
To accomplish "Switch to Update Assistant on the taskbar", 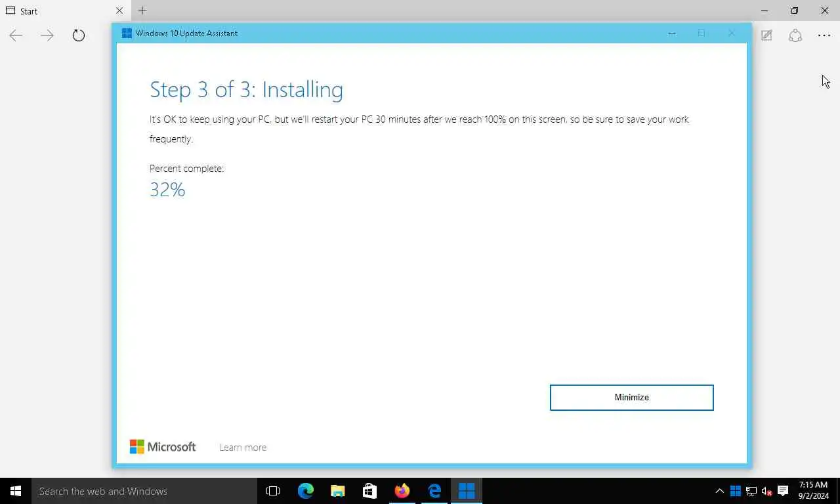I will pos(467,491).
